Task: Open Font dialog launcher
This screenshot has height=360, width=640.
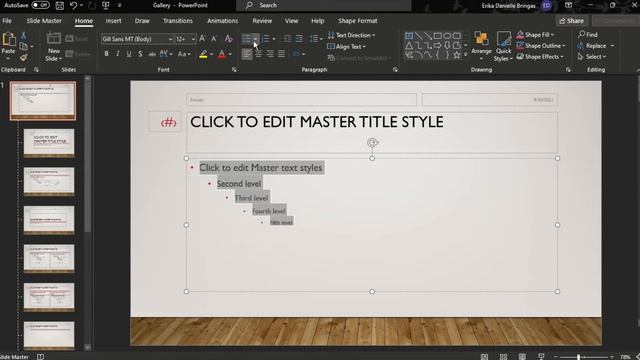Action: (x=234, y=70)
